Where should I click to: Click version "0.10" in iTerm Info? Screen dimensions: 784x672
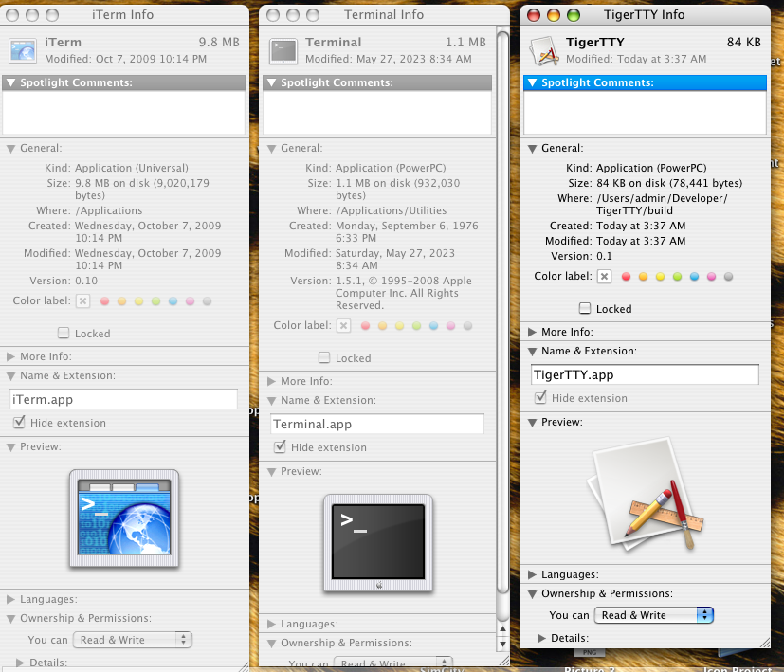click(86, 281)
